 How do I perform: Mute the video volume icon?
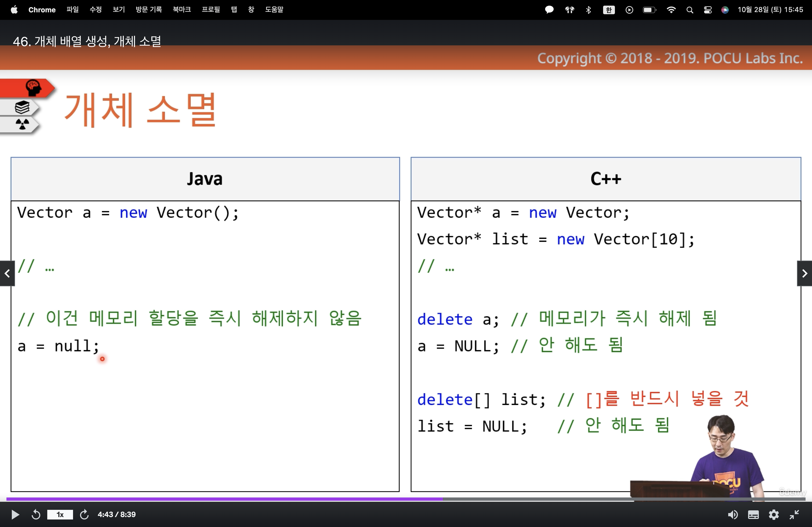click(732, 514)
